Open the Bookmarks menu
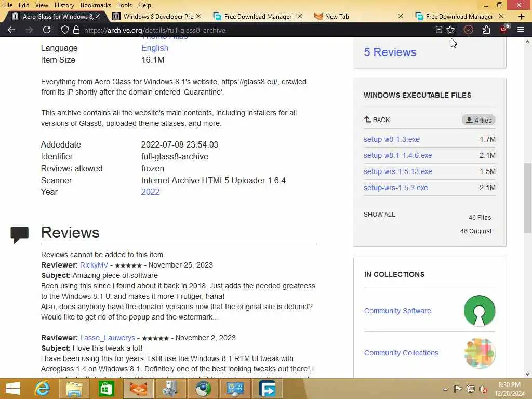The image size is (532, 399). coord(96,5)
